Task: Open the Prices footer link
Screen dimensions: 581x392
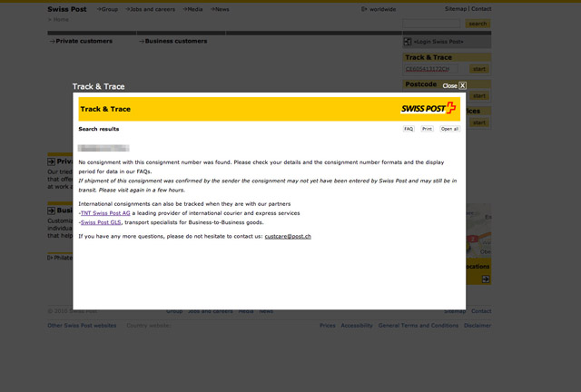Action: [x=328, y=326]
